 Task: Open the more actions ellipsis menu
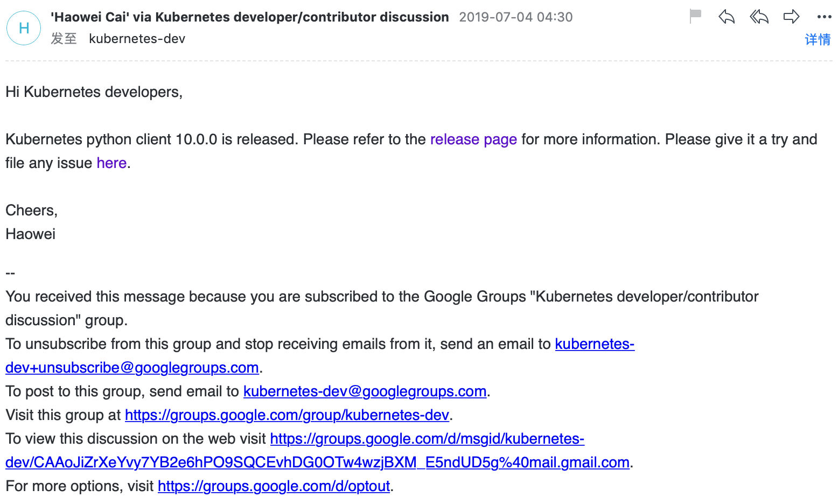pos(824,17)
